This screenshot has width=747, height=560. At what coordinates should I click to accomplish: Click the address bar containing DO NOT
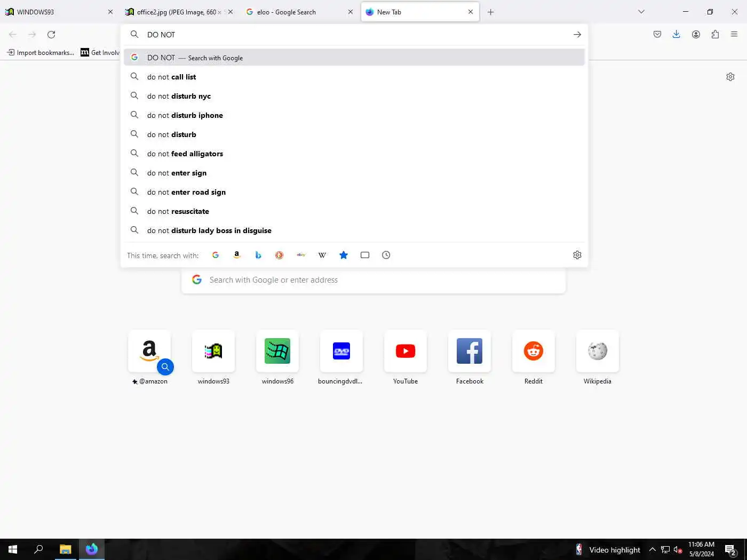pyautogui.click(x=355, y=35)
